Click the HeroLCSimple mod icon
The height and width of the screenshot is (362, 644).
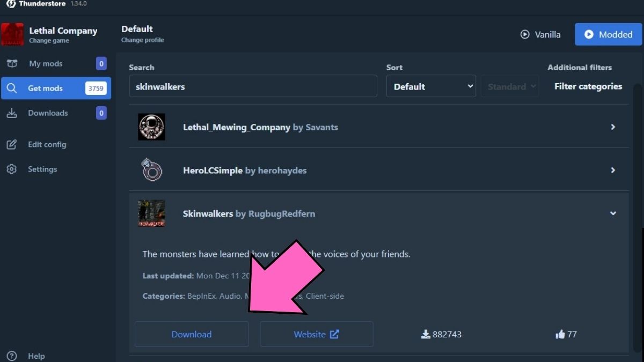coord(151,170)
